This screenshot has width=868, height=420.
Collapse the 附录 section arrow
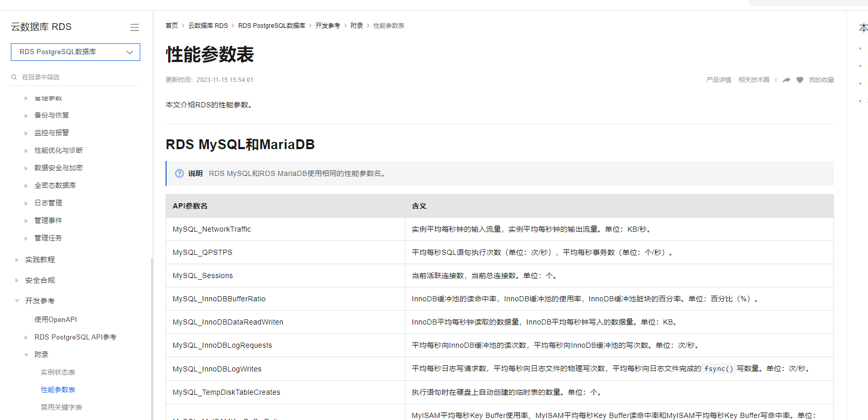[x=26, y=355]
